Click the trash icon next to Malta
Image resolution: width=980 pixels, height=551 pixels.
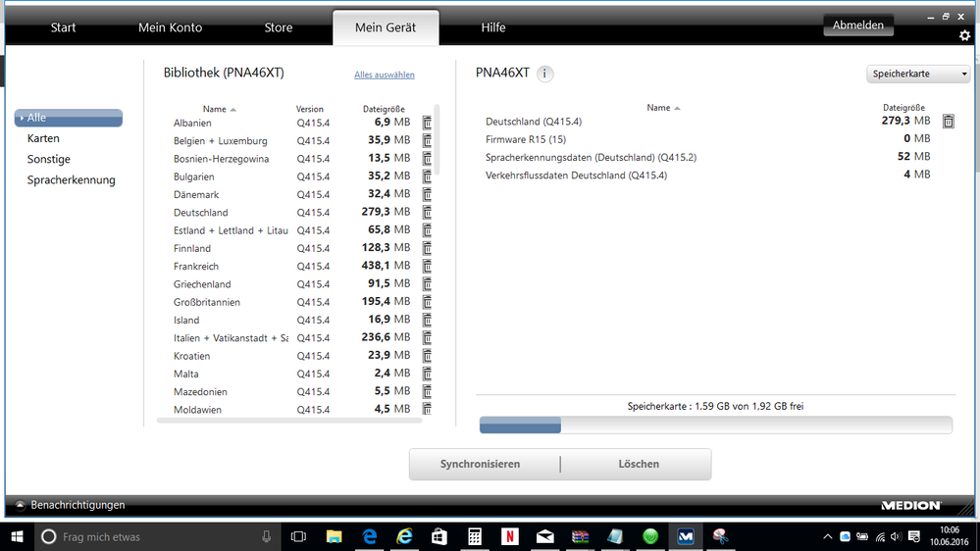tap(427, 374)
